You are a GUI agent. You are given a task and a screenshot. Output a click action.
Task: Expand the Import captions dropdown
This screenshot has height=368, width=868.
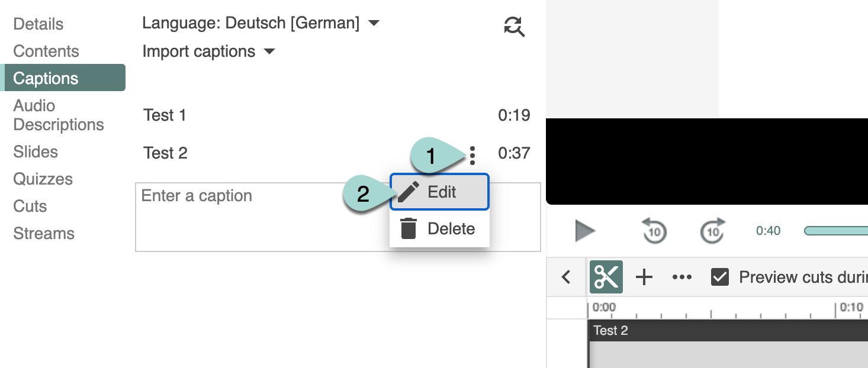pos(208,51)
